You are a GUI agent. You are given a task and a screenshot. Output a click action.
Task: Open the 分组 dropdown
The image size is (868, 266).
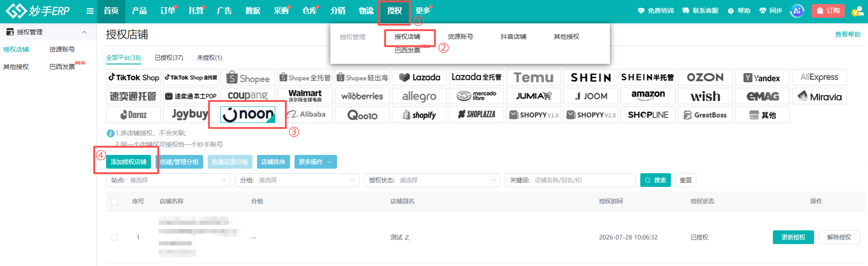(x=297, y=180)
